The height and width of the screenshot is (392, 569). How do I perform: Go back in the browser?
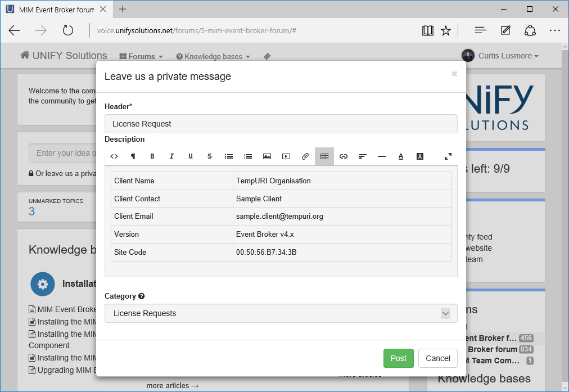pyautogui.click(x=14, y=30)
